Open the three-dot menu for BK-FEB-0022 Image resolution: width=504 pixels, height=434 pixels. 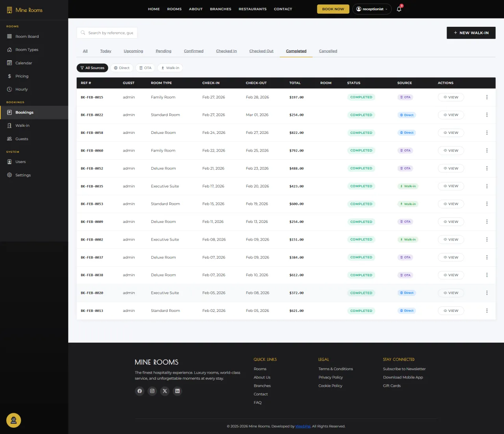click(x=487, y=115)
